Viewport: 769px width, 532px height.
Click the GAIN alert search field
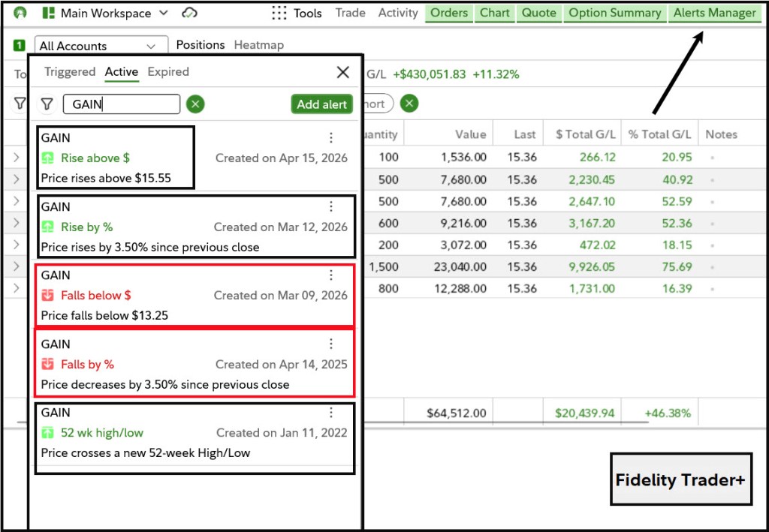122,104
